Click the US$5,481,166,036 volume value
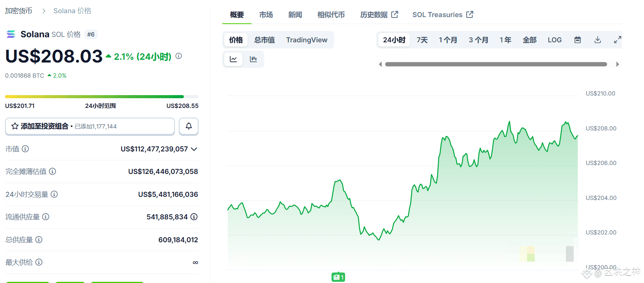Viewport: 644px width, 283px height. tap(168, 194)
